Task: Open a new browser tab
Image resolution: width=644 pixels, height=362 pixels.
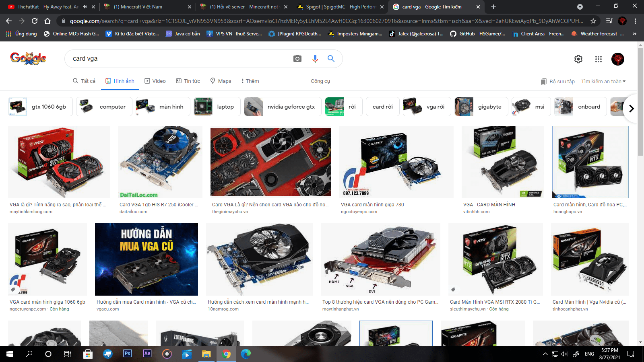Action: coord(493,7)
